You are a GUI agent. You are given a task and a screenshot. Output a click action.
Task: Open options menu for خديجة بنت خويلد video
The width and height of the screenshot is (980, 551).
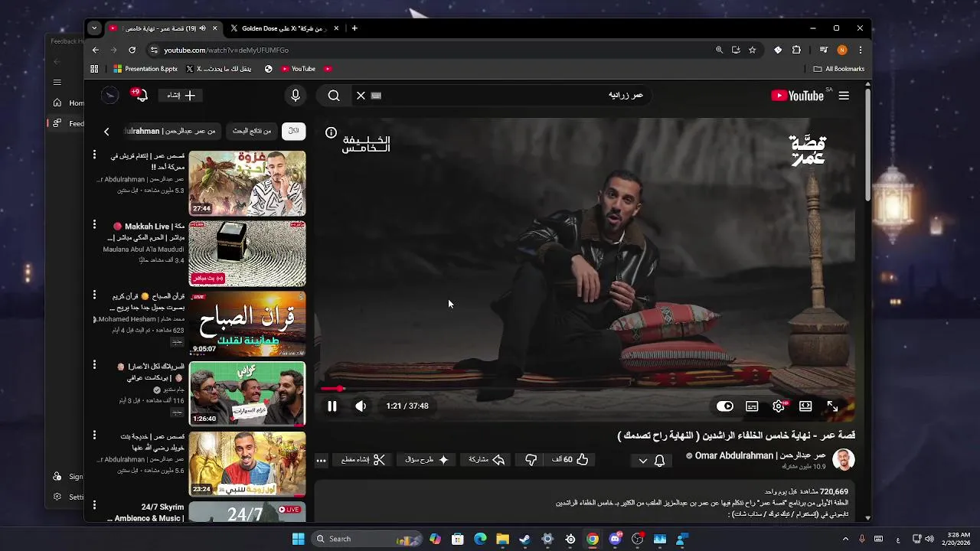[95, 435]
